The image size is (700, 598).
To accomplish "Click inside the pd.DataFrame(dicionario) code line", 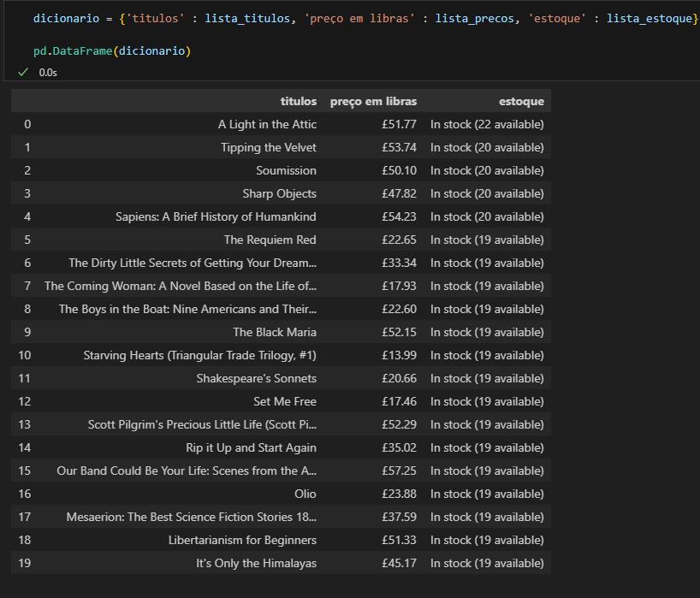I will pyautogui.click(x=112, y=51).
